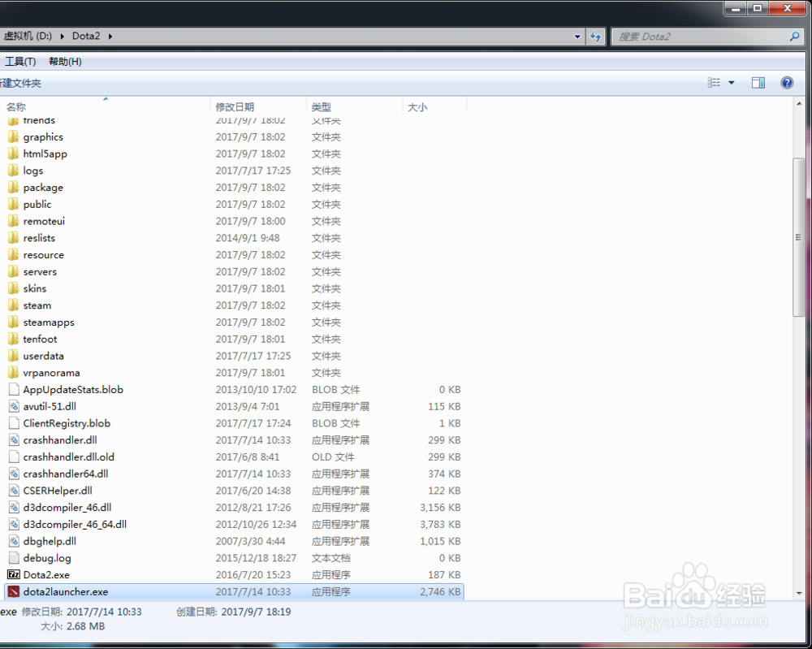Click the OLD 文件 type cell
The width and height of the screenshot is (812, 649).
[333, 456]
